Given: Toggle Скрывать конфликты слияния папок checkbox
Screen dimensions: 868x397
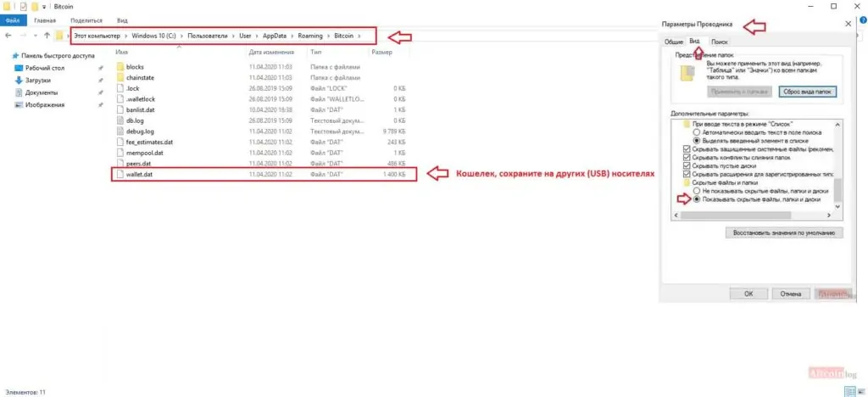Looking at the screenshot, I should point(687,157).
